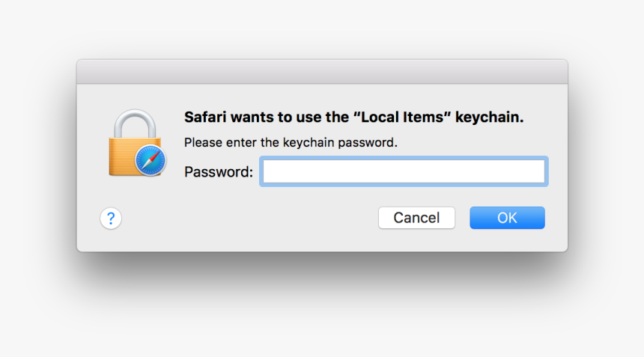Screen dimensions: 644x357
Task: Click the word "password." in the instruction line
Action: click(368, 143)
